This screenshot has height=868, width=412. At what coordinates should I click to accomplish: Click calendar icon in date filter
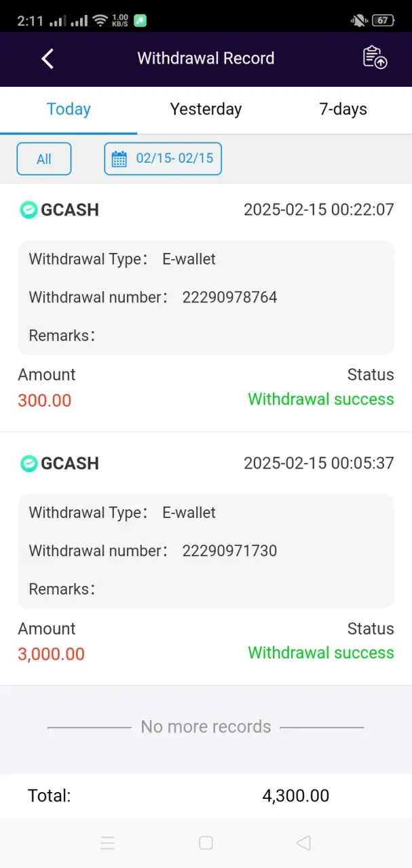(x=119, y=159)
